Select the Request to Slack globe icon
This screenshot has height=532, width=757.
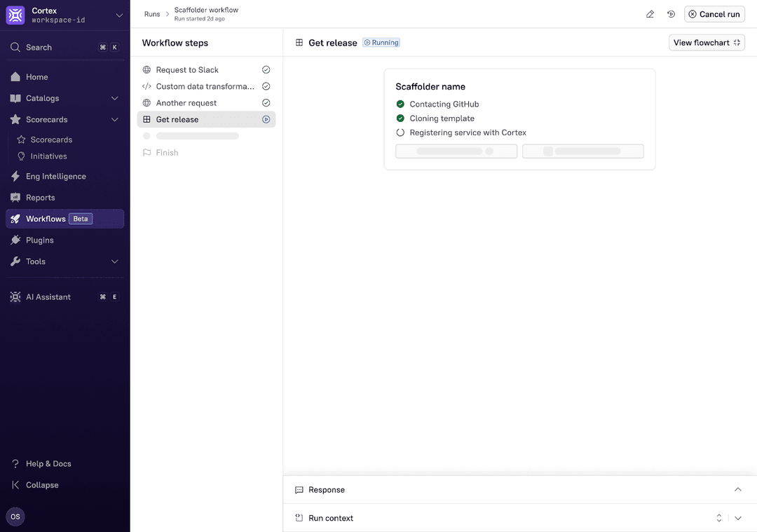click(x=146, y=69)
